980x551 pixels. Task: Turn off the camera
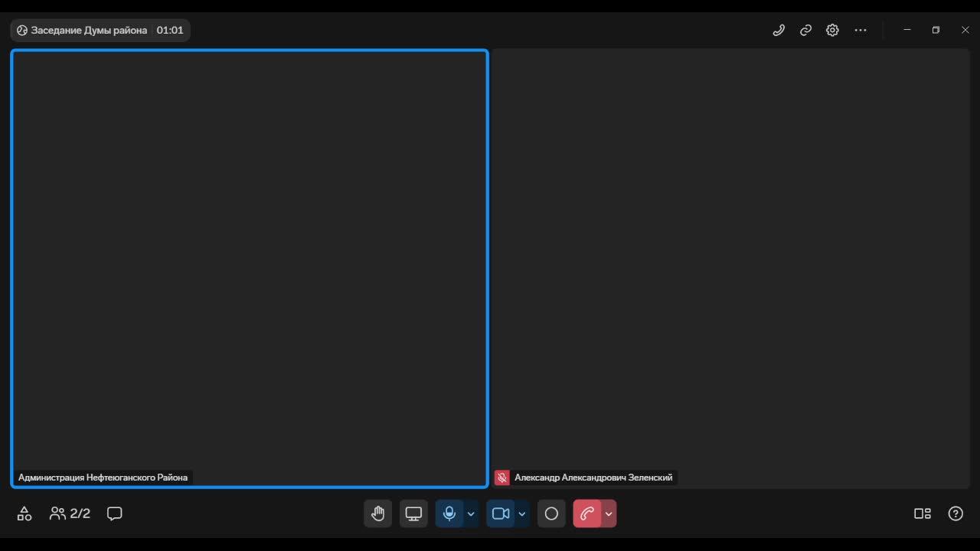pos(501,514)
